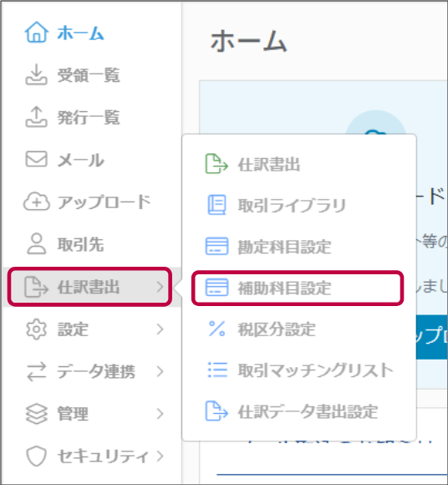Click the アップロード cloud icon
448x485 pixels.
click(37, 202)
